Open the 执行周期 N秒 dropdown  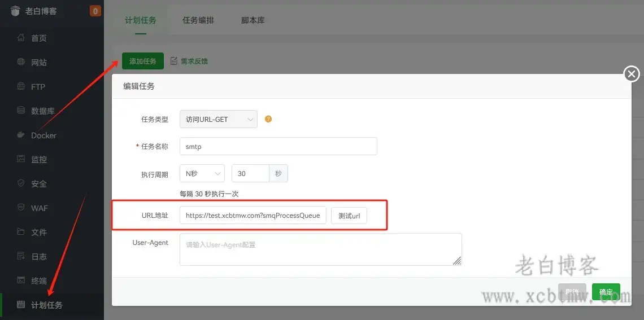202,173
